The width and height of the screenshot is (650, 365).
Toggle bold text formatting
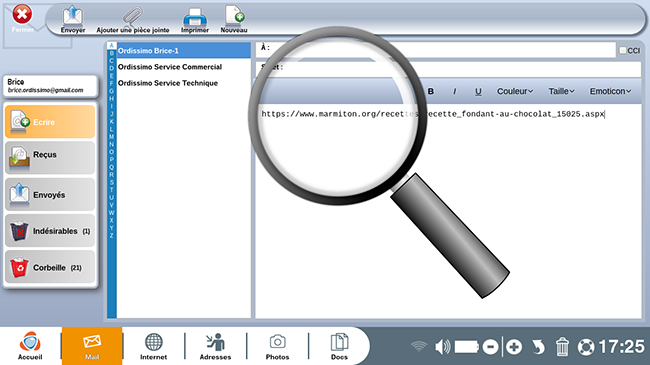431,91
